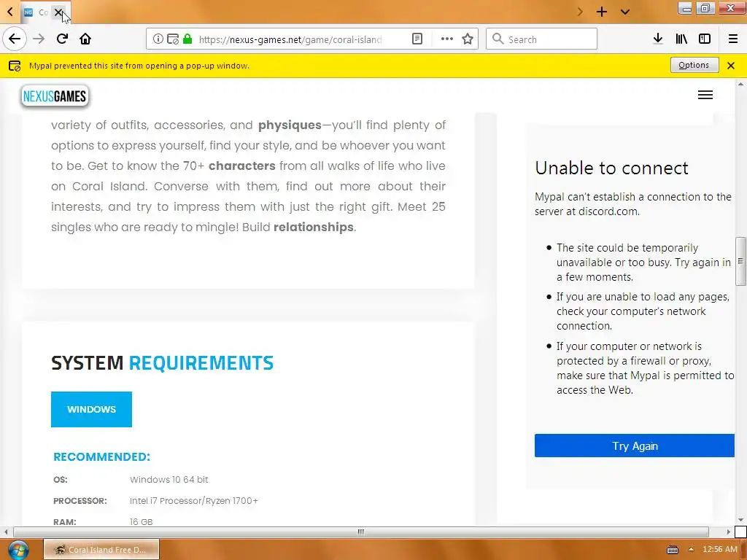Image resolution: width=747 pixels, height=560 pixels.
Task: Open the downloads panel
Action: [658, 39]
